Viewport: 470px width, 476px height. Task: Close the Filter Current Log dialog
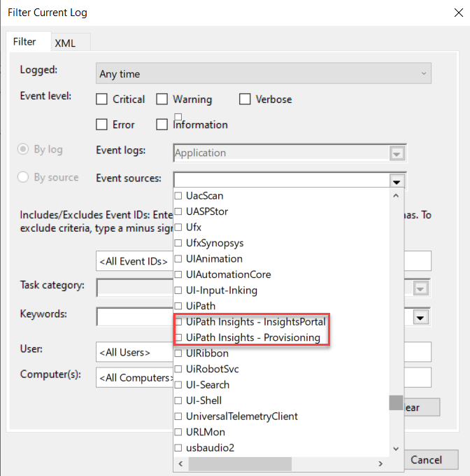click(x=459, y=13)
